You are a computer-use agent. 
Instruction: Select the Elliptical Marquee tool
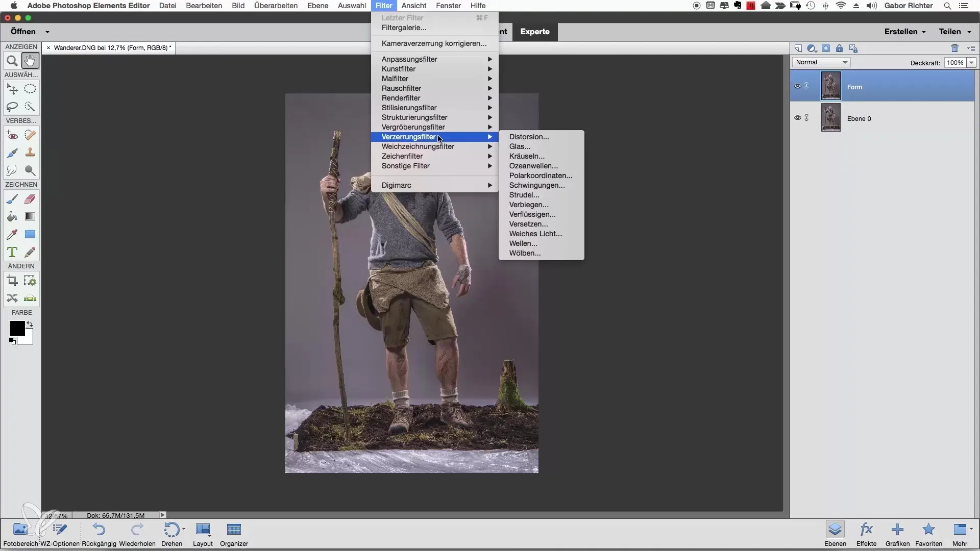click(x=30, y=89)
